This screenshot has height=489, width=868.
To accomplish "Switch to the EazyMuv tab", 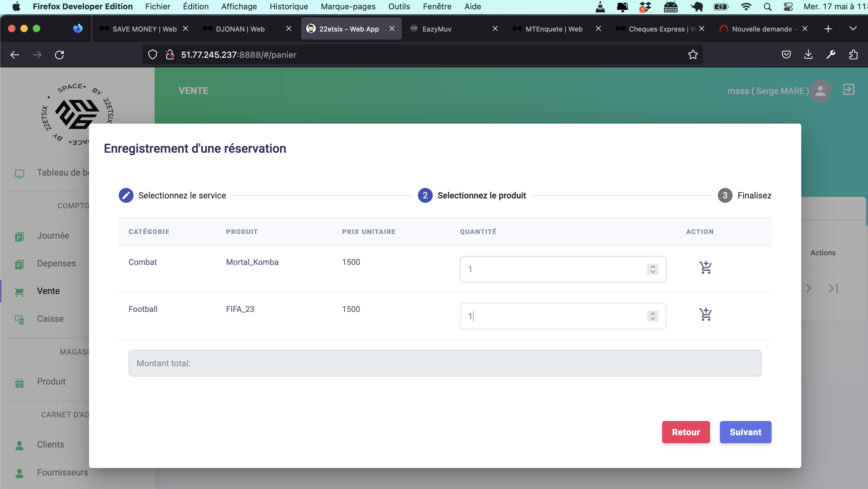I will coord(437,29).
